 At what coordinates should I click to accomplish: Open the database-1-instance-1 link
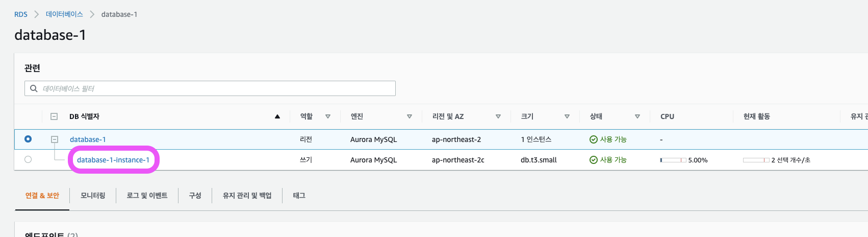pos(113,160)
